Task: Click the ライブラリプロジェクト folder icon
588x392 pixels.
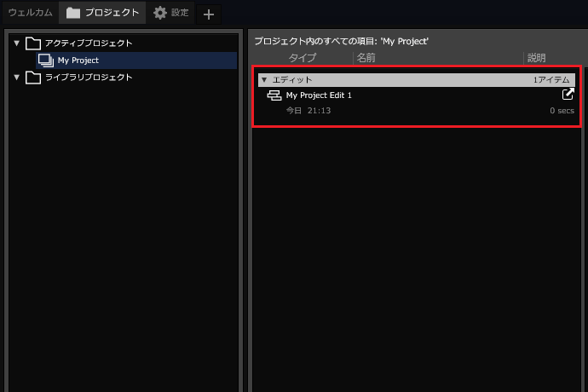Action: pyautogui.click(x=33, y=78)
